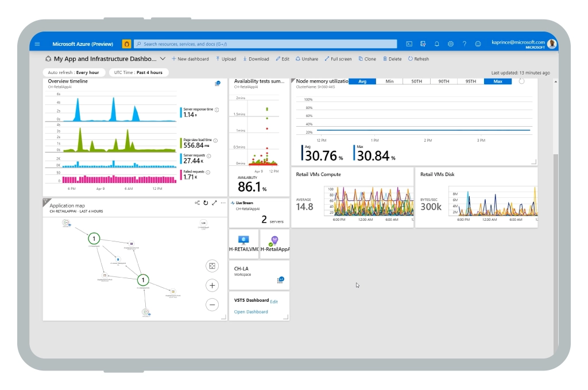Image resolution: width=588 pixels, height=390 pixels.
Task: Click the loading circle beside Max toggle
Action: tap(521, 81)
